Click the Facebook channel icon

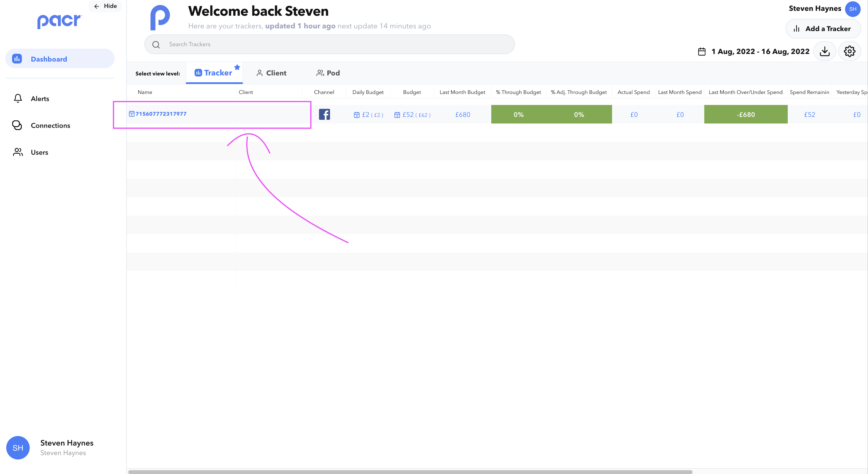[x=324, y=114]
